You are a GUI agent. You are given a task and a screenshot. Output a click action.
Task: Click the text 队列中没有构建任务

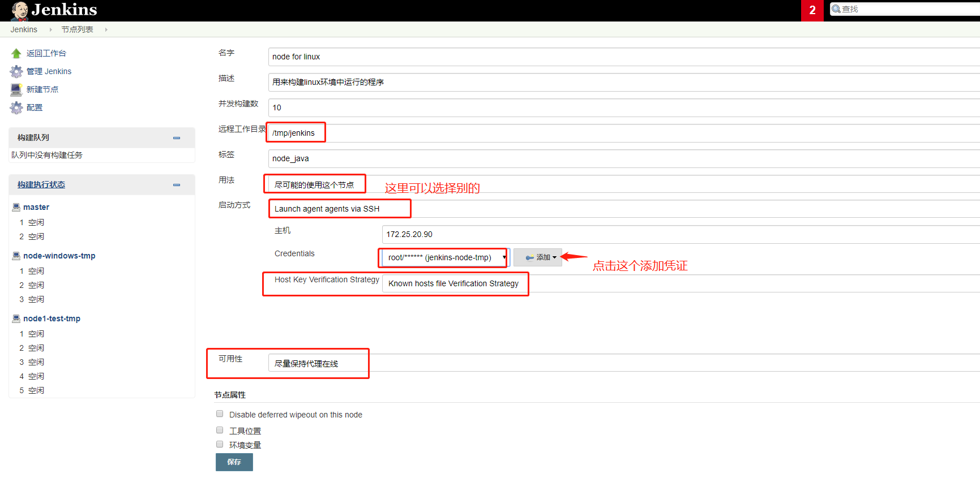(x=47, y=155)
